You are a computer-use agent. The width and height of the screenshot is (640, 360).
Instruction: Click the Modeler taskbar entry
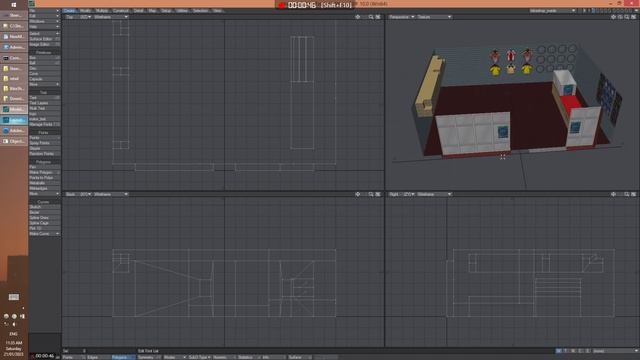click(14, 109)
